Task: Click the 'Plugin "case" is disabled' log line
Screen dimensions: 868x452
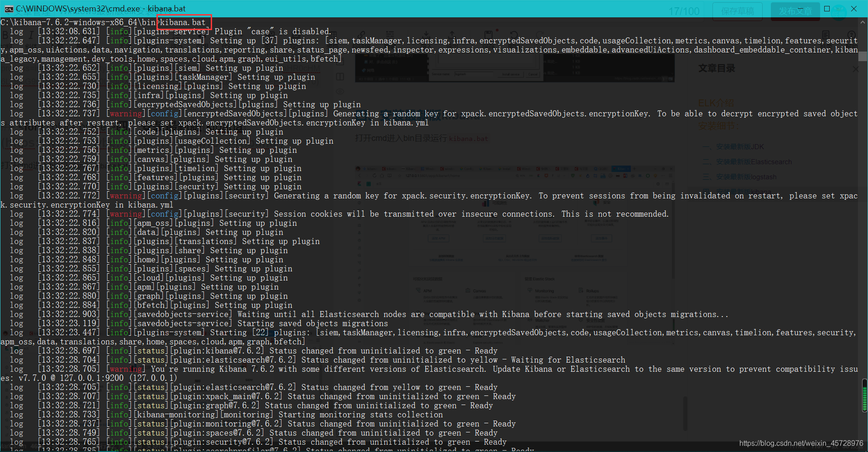Action: [x=170, y=31]
